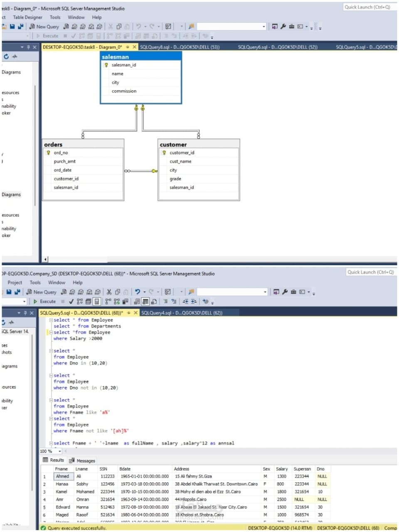399x532 pixels.
Task: Collapse the first 'select * from Employee' block
Action: pos(51,320)
